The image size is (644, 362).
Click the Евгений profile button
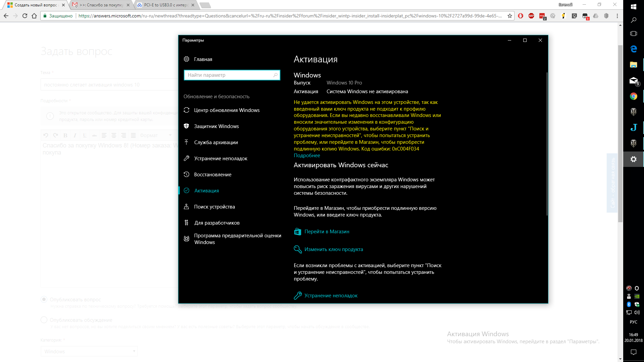pos(566,5)
